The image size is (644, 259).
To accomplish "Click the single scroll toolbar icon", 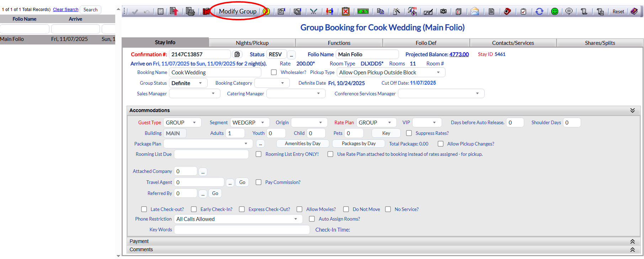I will tap(584, 11).
